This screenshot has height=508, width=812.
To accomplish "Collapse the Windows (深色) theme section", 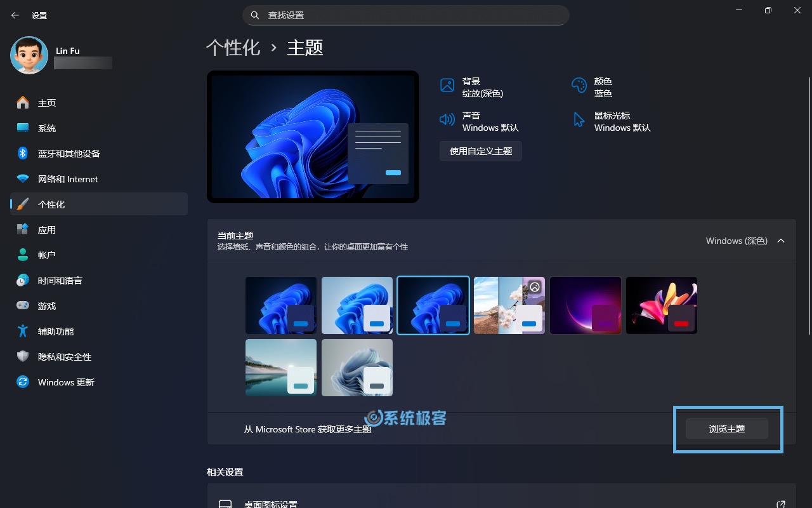I will [781, 241].
